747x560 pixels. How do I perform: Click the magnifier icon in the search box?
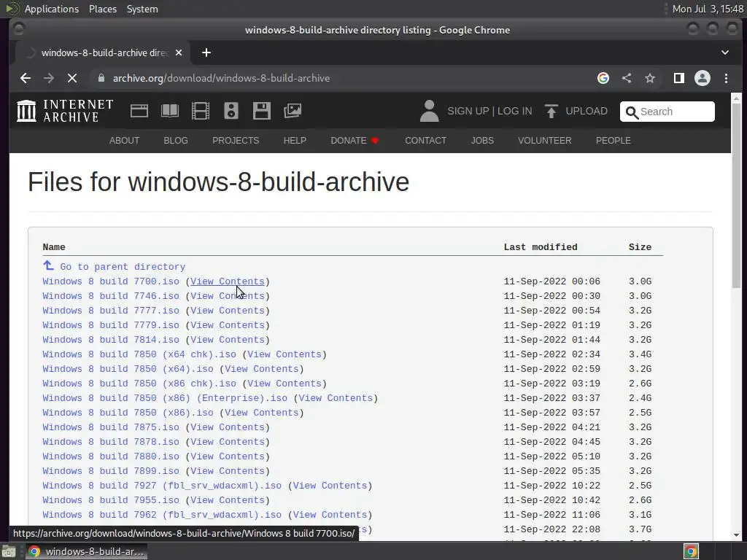tap(632, 112)
